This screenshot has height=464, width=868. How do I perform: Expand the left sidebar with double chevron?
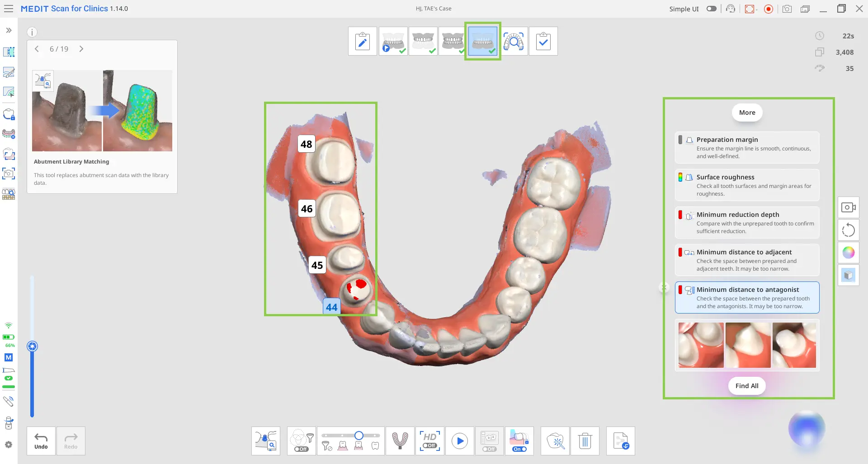(x=9, y=30)
